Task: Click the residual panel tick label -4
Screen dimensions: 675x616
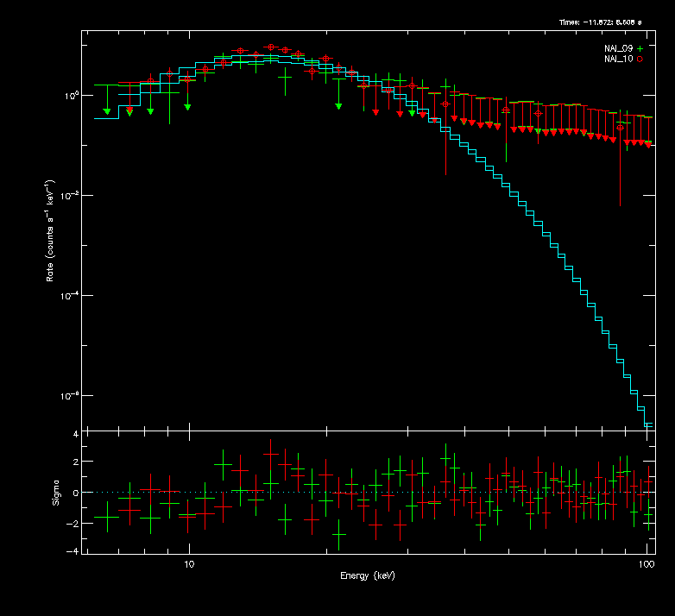Action: [x=74, y=551]
